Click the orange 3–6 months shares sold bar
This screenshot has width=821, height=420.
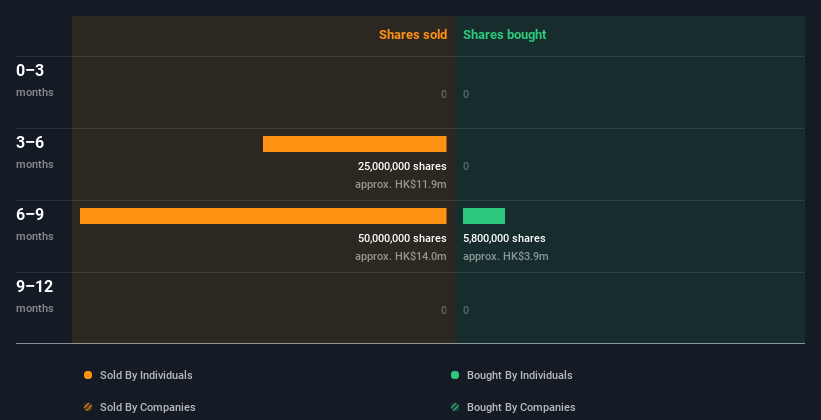(354, 144)
